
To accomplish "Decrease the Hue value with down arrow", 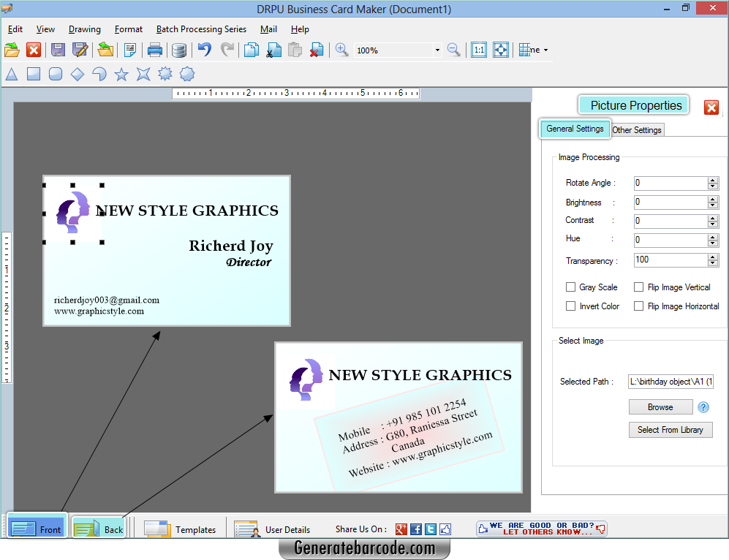I will click(x=713, y=243).
